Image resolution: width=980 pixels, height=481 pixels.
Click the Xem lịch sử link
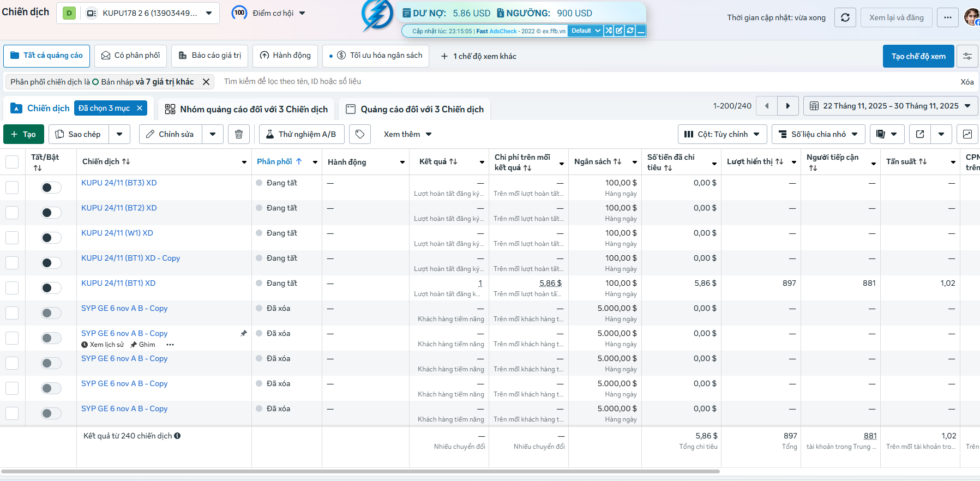click(103, 345)
